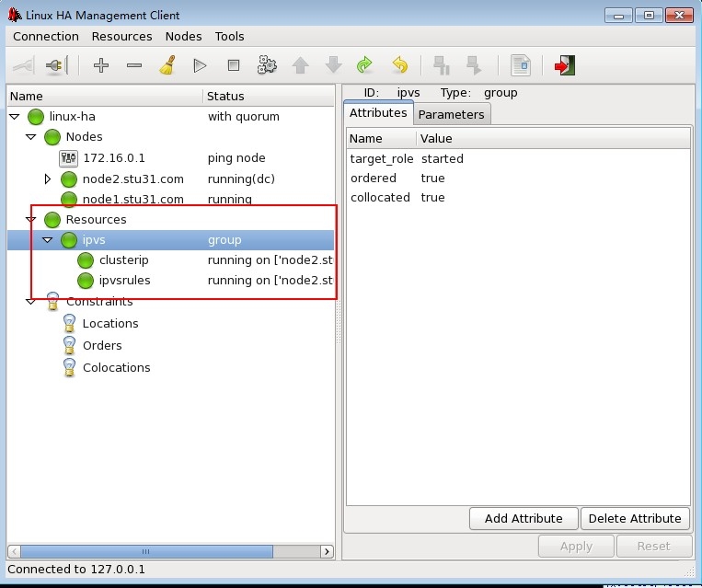Collapse the Constraints branch
702x588 pixels.
(31, 302)
